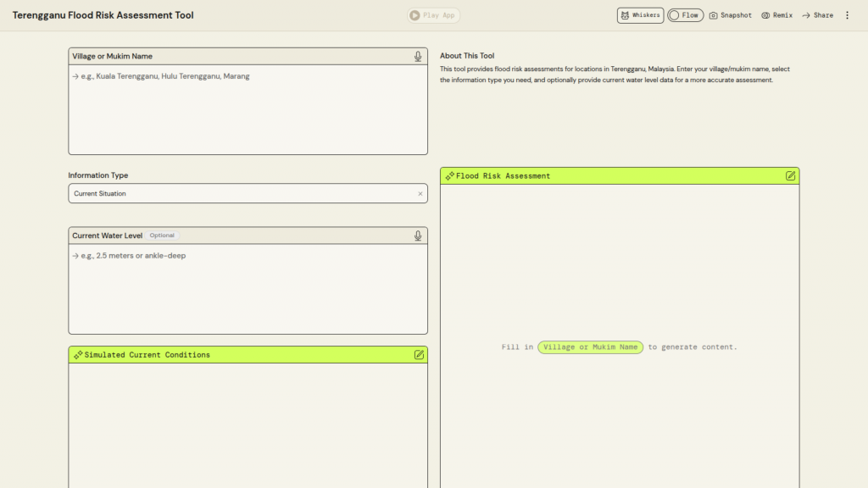Click the Current Water Level text area
Image resolution: width=868 pixels, height=488 pixels.
click(x=248, y=289)
